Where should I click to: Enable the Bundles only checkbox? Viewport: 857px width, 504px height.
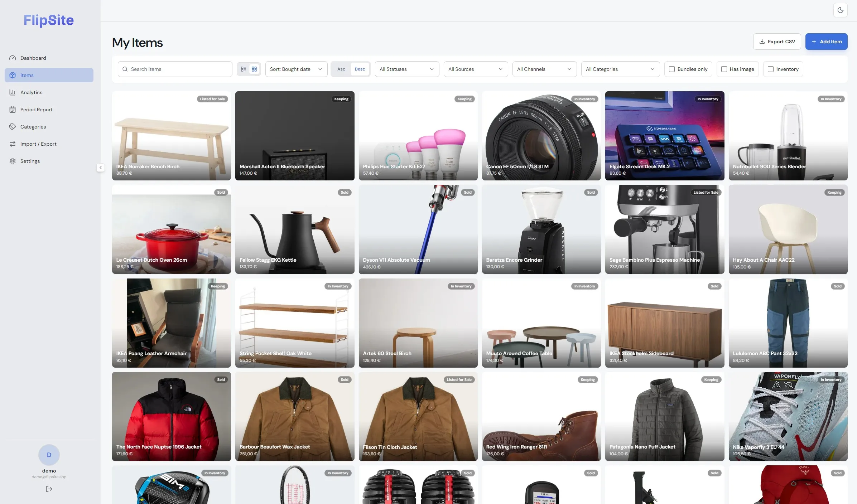[672, 69]
